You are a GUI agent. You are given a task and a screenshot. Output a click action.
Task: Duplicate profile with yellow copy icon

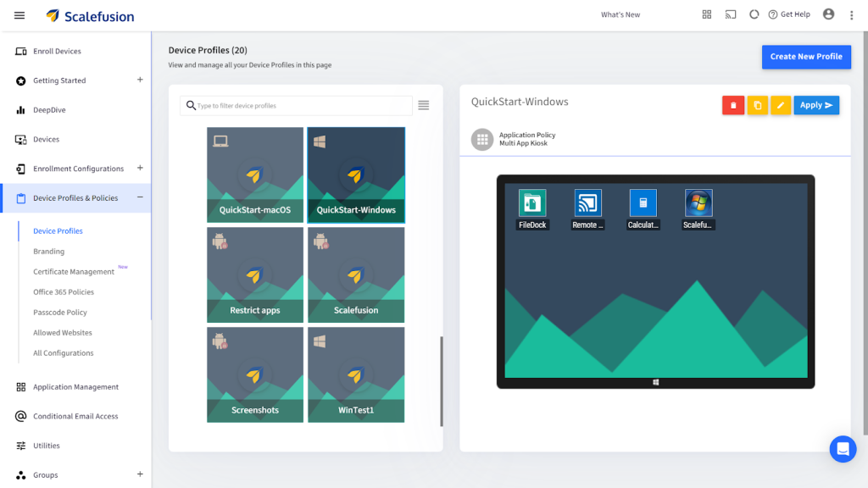tap(757, 105)
